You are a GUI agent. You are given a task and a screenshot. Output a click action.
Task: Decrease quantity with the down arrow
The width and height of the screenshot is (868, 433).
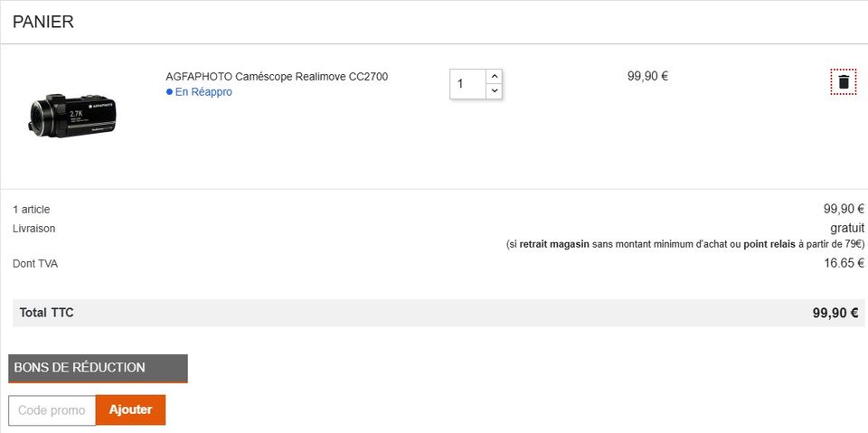(x=495, y=91)
